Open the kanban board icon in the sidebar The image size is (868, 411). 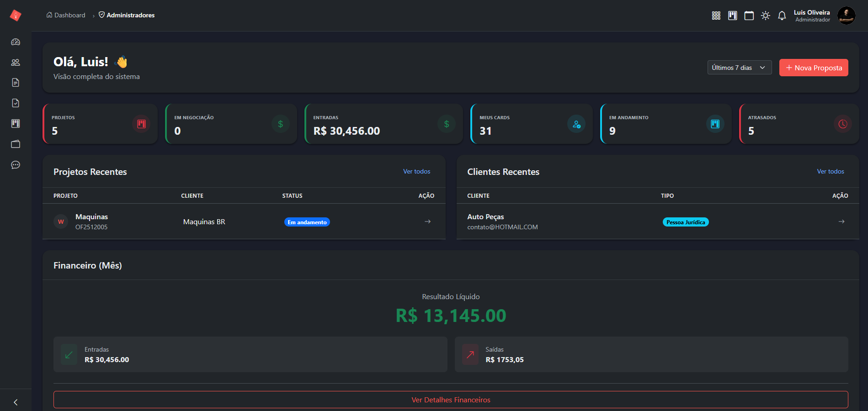(16, 123)
